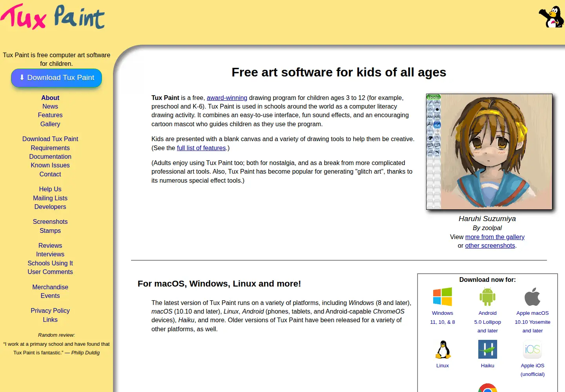Click the Apple macOS 10.10 Yosemite link
The width and height of the screenshot is (565, 392).
coord(532,322)
